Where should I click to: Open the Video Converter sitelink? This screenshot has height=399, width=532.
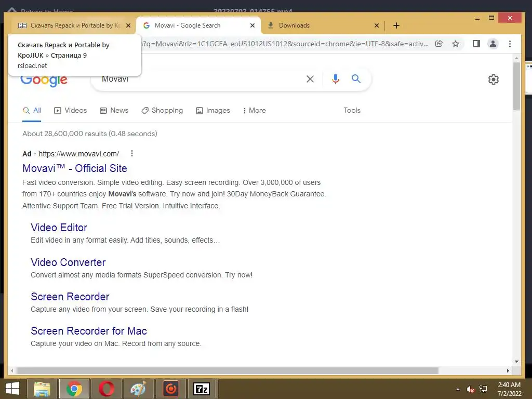click(x=68, y=262)
